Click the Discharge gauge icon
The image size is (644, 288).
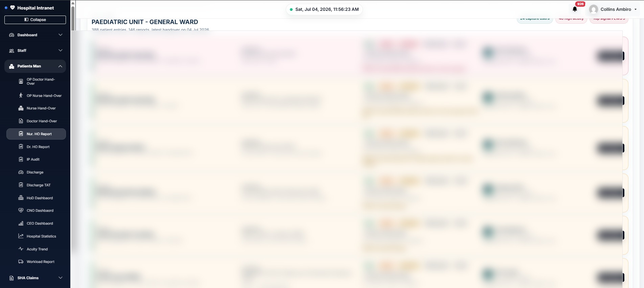click(21, 172)
